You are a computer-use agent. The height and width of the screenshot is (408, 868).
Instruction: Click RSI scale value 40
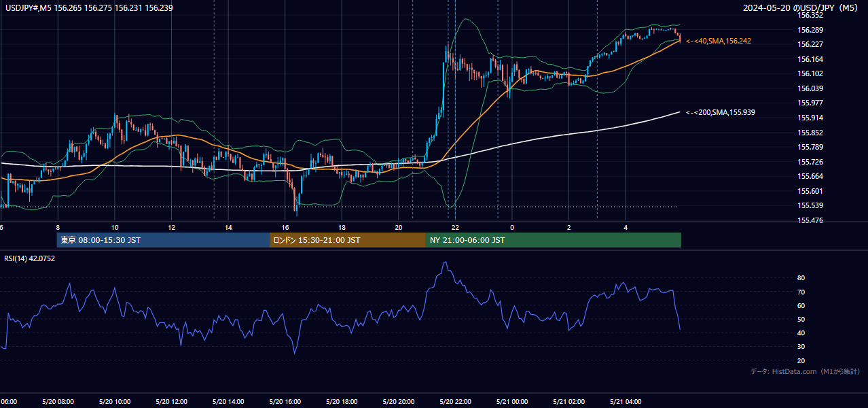pyautogui.click(x=801, y=333)
